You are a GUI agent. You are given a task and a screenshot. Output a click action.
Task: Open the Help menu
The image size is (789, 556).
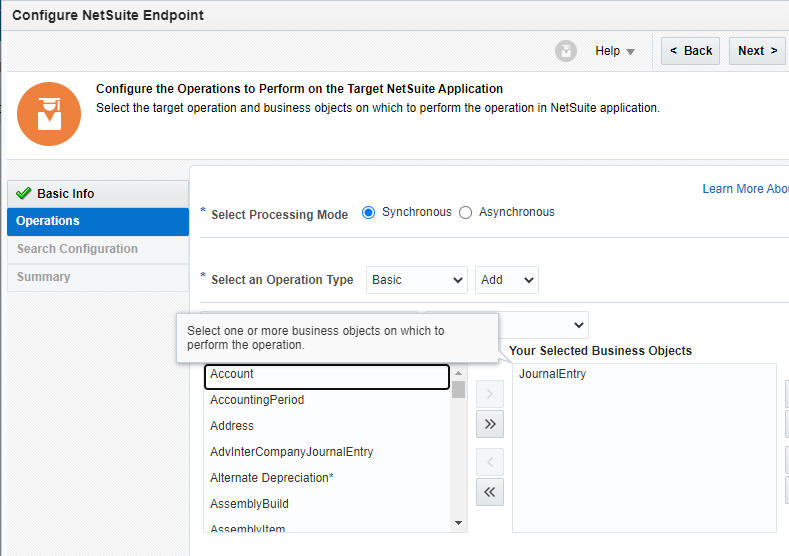pos(614,51)
